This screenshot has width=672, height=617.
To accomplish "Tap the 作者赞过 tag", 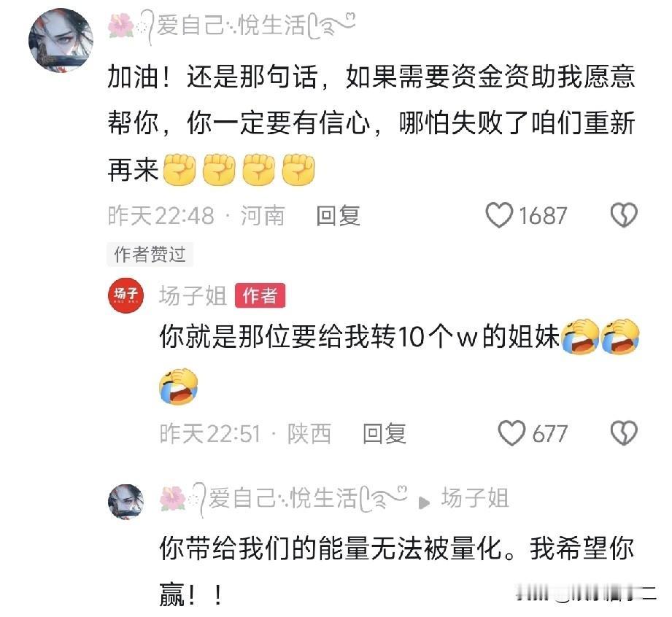I will click(x=150, y=254).
